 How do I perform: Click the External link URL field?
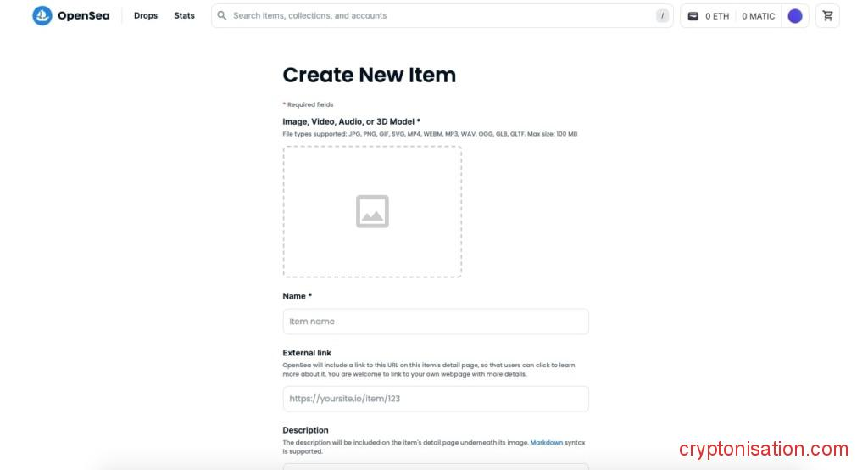[x=436, y=399]
